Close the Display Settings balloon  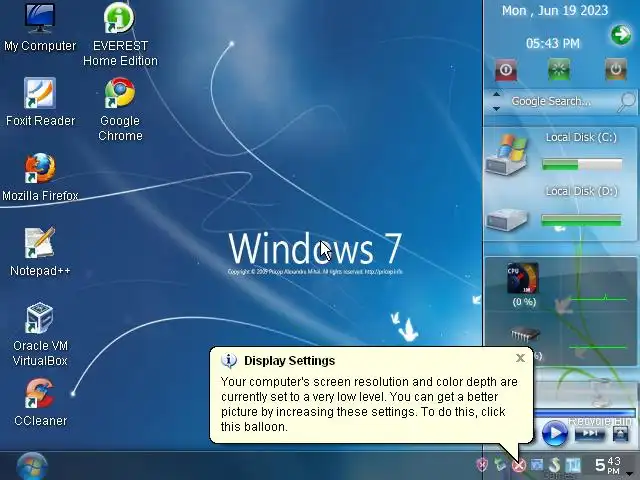(520, 358)
